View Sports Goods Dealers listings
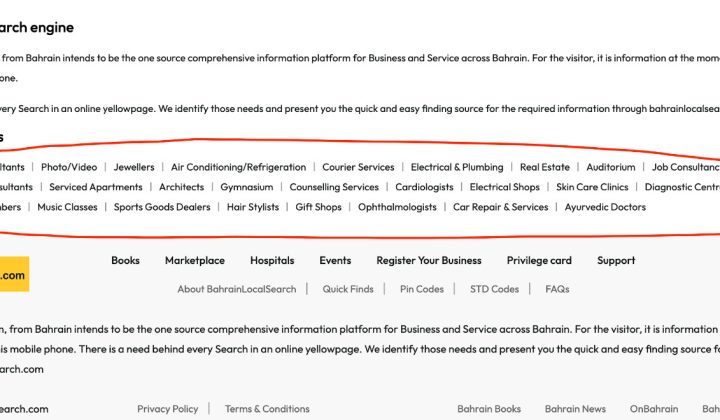 point(162,207)
